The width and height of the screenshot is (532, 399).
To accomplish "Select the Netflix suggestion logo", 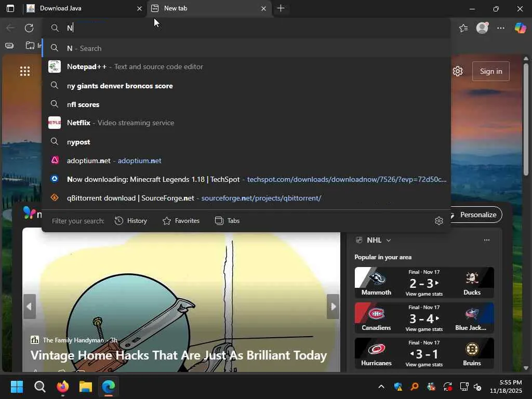I will pos(54,123).
